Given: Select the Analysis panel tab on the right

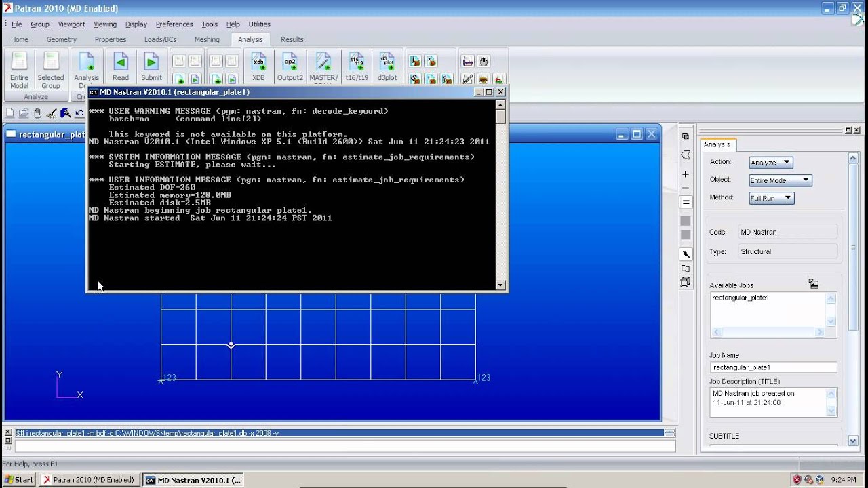Looking at the screenshot, I should (717, 144).
